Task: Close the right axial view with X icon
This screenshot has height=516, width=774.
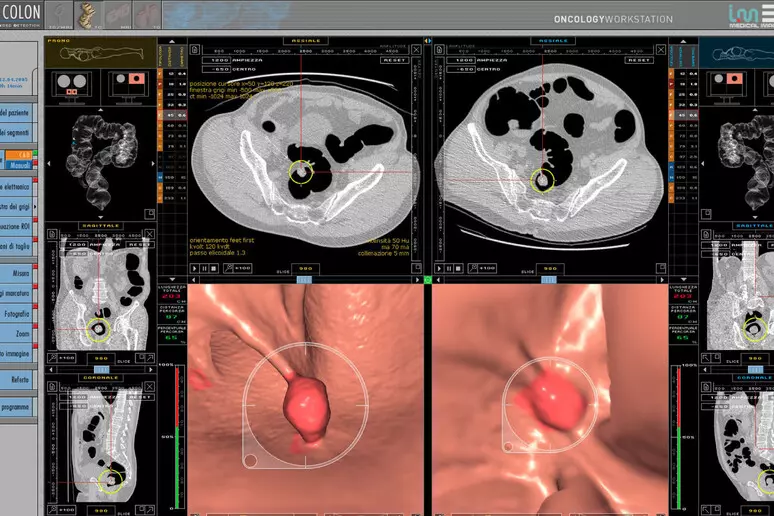Action: point(661,47)
